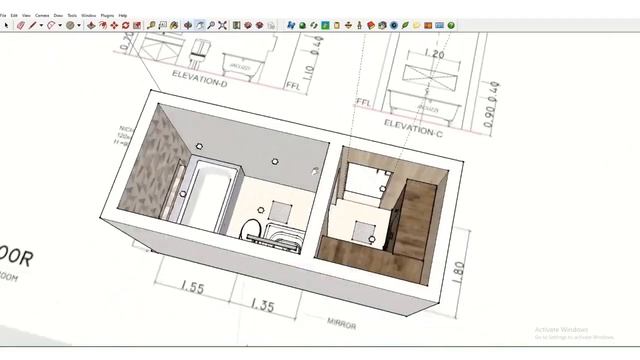
Task: Click the "1.80" dimension text
Action: [459, 273]
